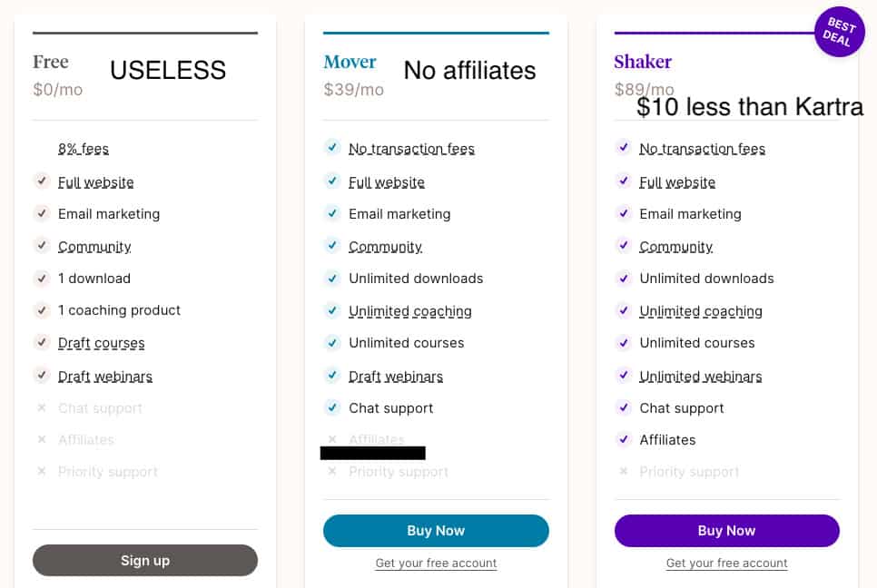Click Community in the Shaker plan
Viewport: 877px width, 588px height.
675,247
